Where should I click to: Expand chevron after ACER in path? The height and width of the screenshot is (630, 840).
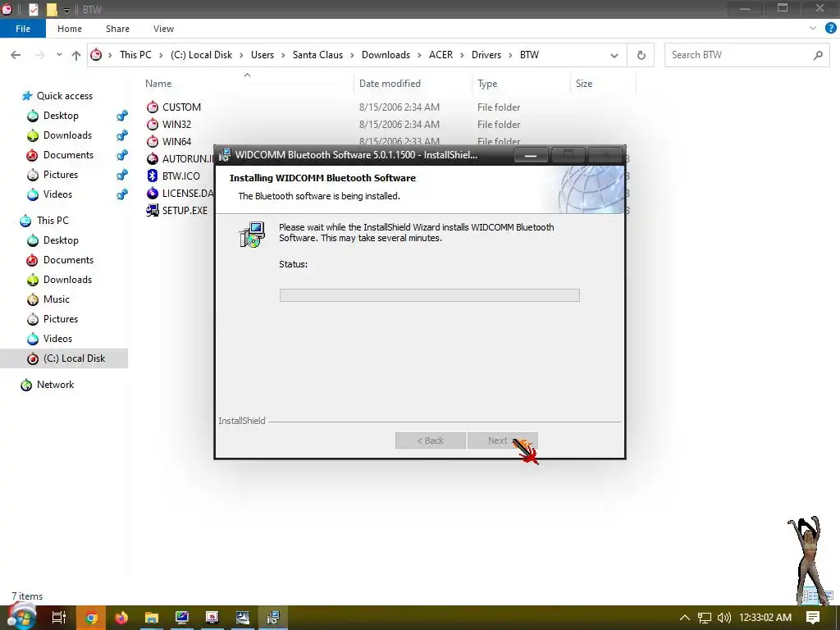(463, 55)
